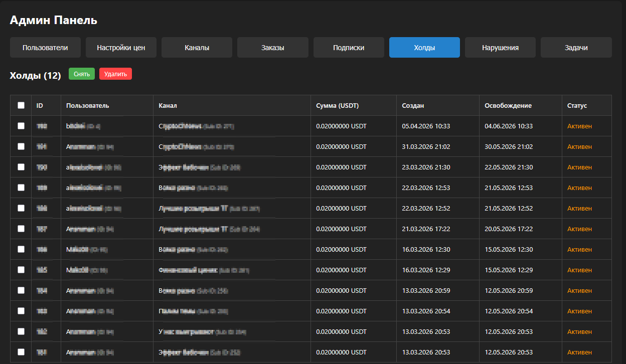Click the red Удалить button
Screen dimensions: 626x364
[115, 74]
